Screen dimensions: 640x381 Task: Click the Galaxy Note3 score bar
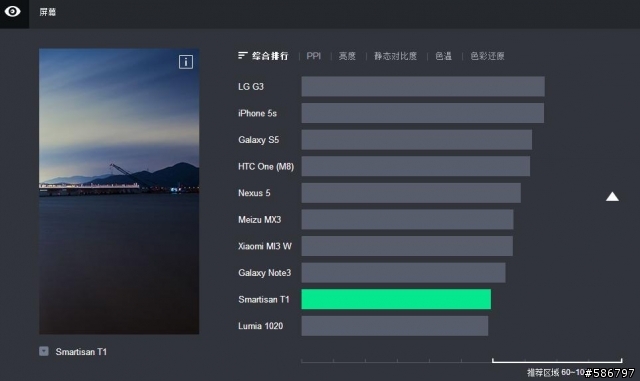click(403, 272)
